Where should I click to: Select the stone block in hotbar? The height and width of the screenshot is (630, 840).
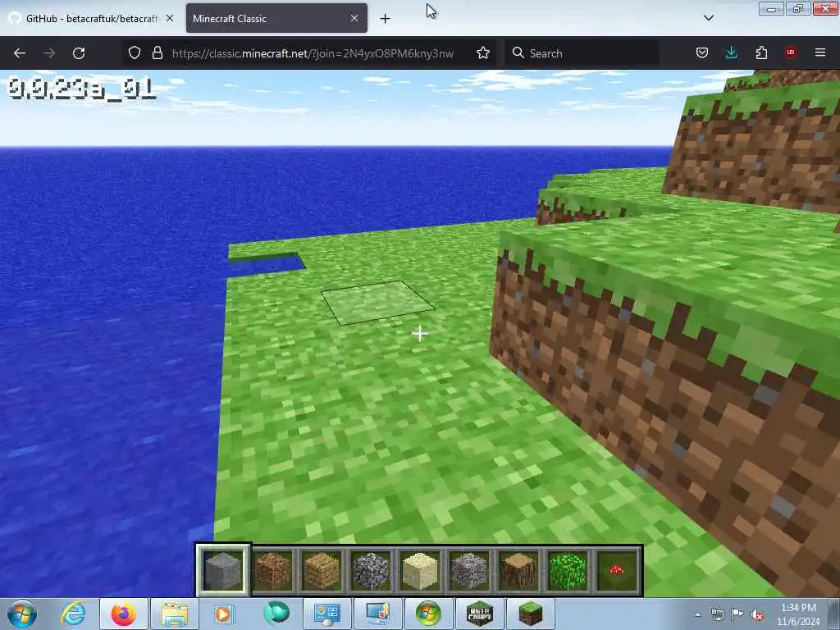click(x=223, y=571)
